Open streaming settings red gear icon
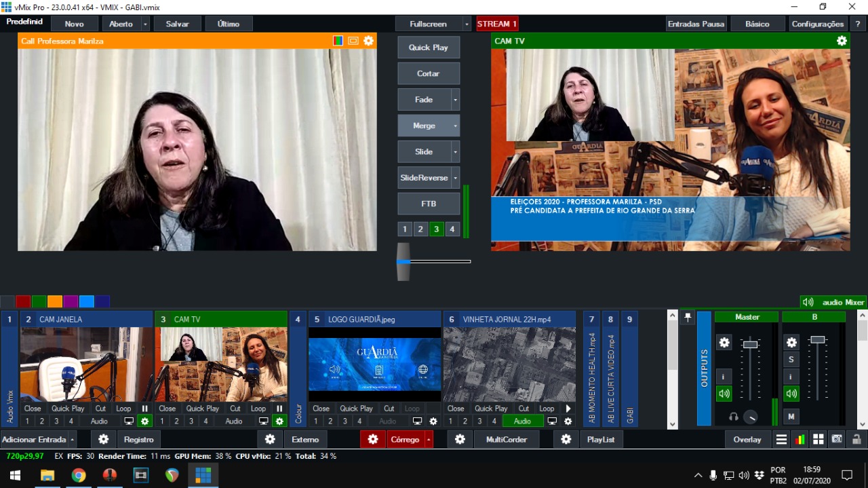868x488 pixels. (372, 440)
